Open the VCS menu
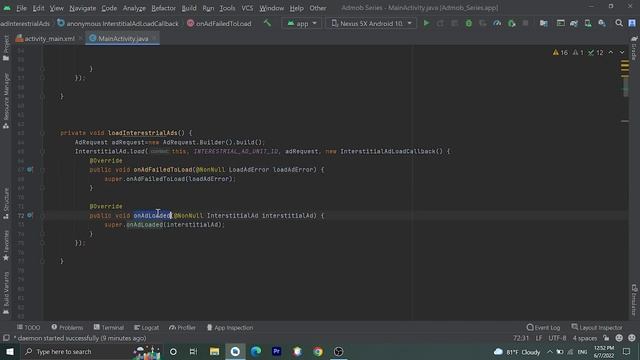 pos(247,8)
